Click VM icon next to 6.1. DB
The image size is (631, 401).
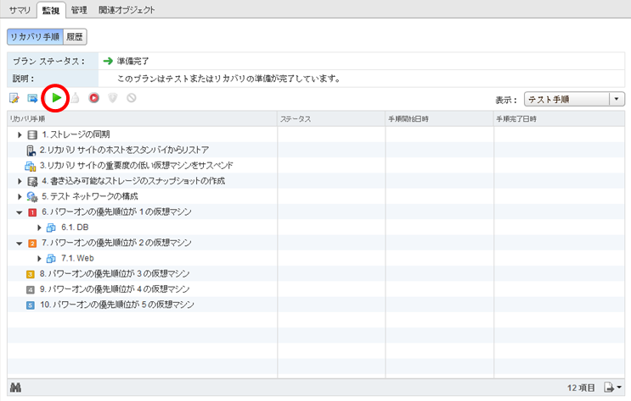[x=51, y=228]
